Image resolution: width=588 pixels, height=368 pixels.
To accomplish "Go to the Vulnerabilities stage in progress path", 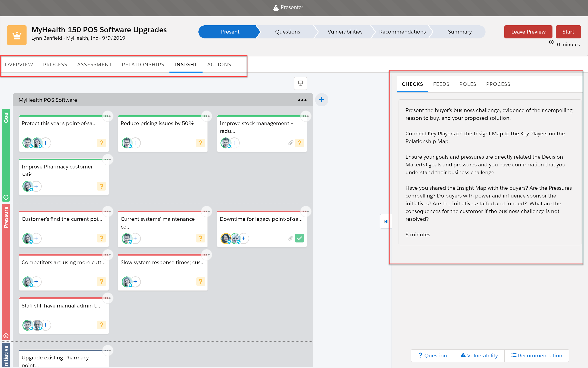I will 345,32.
